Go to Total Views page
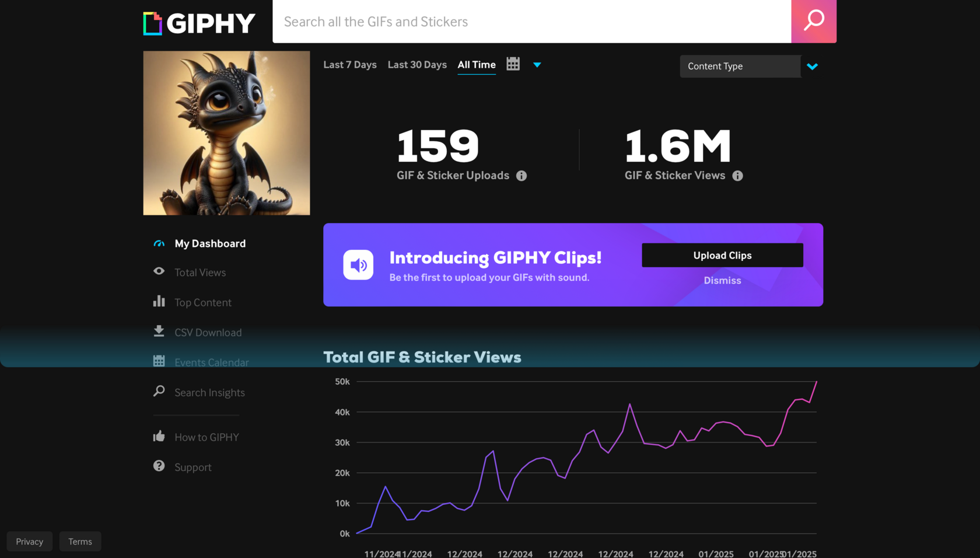This screenshot has height=558, width=980. click(200, 273)
